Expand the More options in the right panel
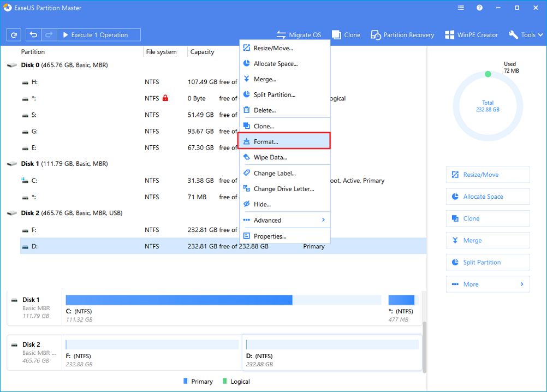This screenshot has width=547, height=392. (487, 284)
